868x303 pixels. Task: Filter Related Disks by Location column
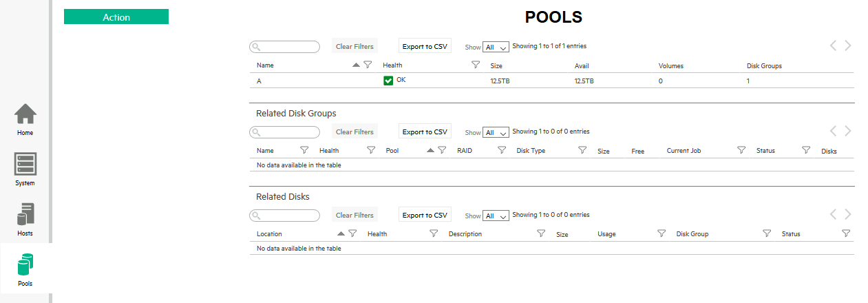[x=352, y=233]
